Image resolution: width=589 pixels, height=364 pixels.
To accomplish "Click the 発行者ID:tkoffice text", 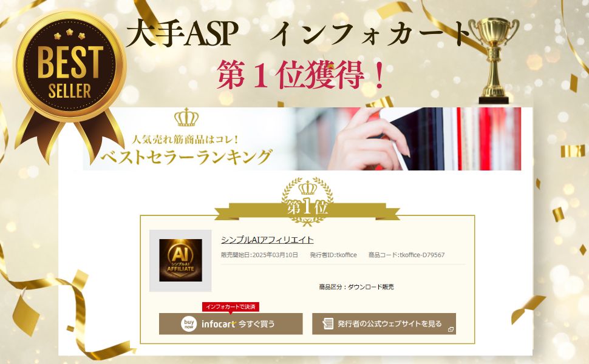I will [x=333, y=255].
